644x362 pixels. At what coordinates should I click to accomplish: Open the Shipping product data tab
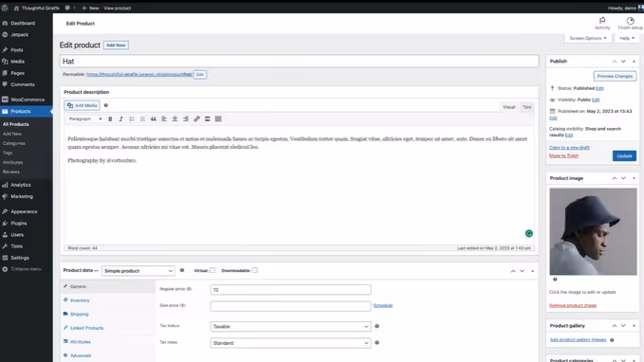point(80,315)
